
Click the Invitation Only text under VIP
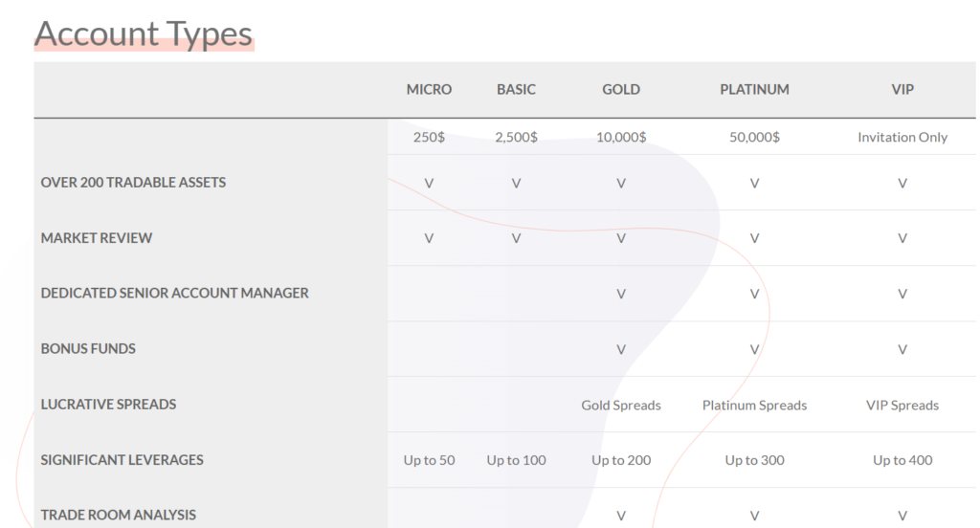(x=902, y=137)
